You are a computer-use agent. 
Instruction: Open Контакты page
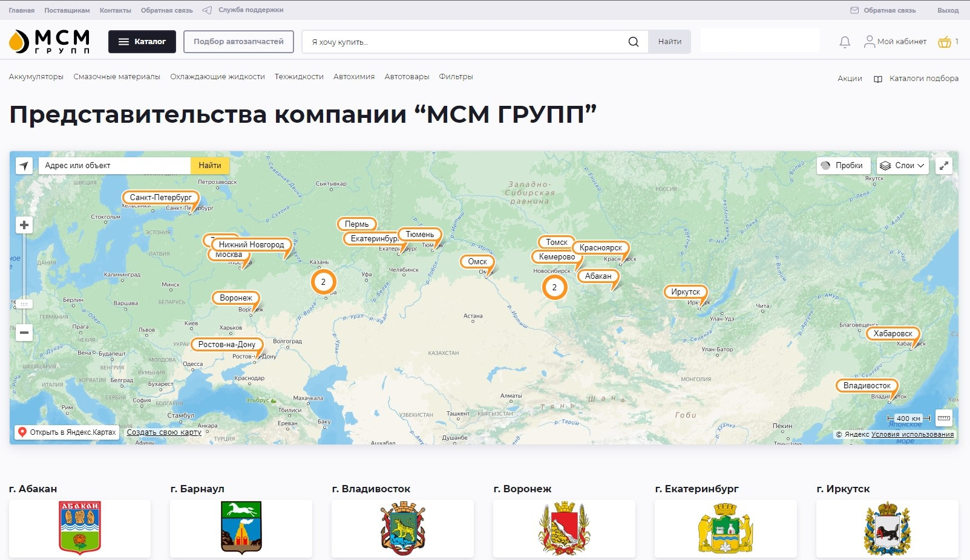116,10
